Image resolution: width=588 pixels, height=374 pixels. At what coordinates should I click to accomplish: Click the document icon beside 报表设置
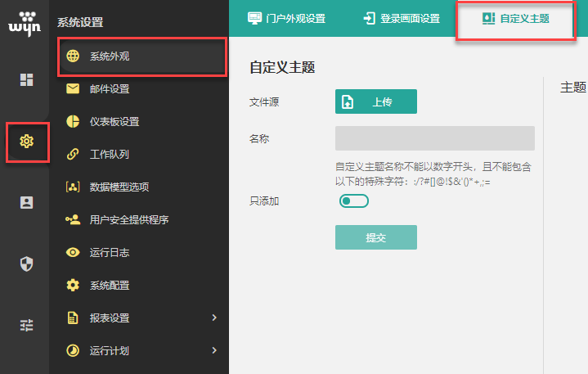click(x=73, y=318)
